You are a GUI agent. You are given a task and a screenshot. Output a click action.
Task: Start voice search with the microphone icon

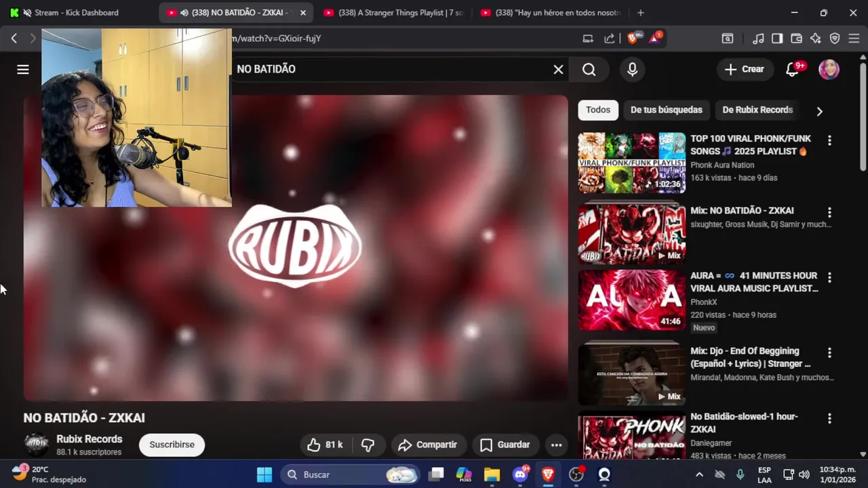coord(632,69)
